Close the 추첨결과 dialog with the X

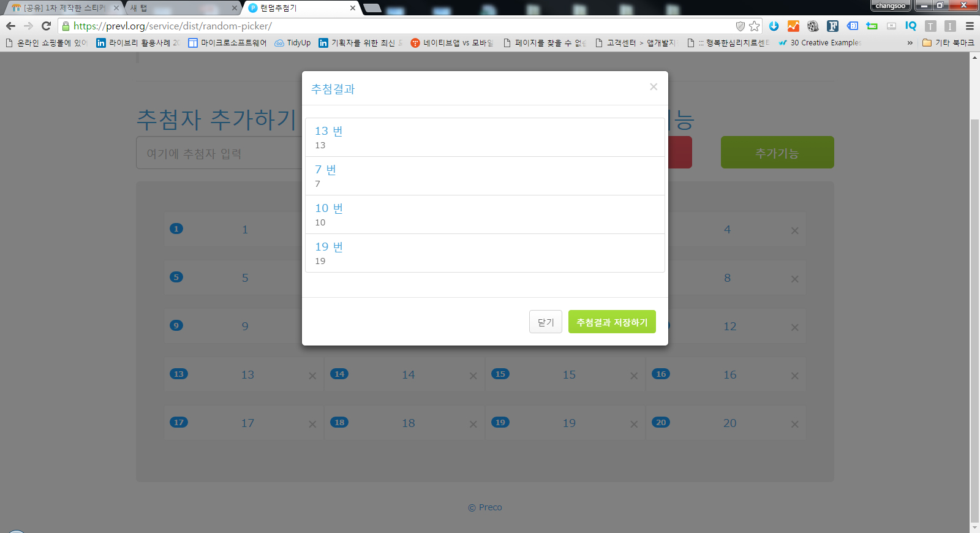(654, 87)
